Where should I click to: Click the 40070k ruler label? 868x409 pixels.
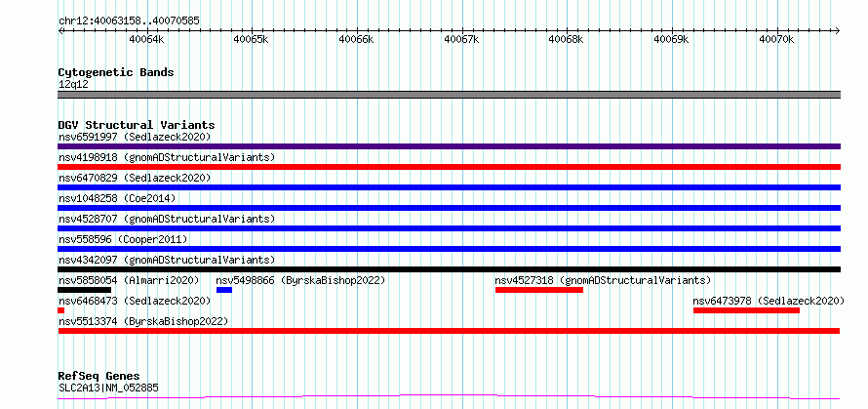pyautogui.click(x=776, y=39)
